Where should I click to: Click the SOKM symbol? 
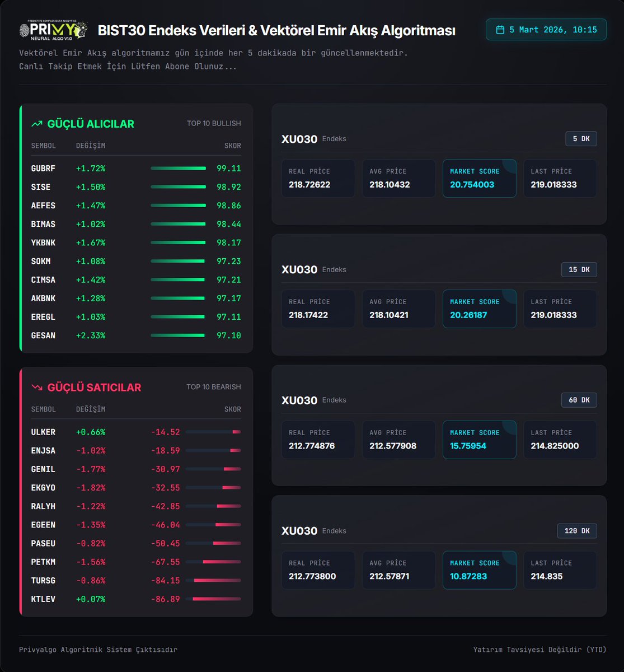click(x=41, y=261)
